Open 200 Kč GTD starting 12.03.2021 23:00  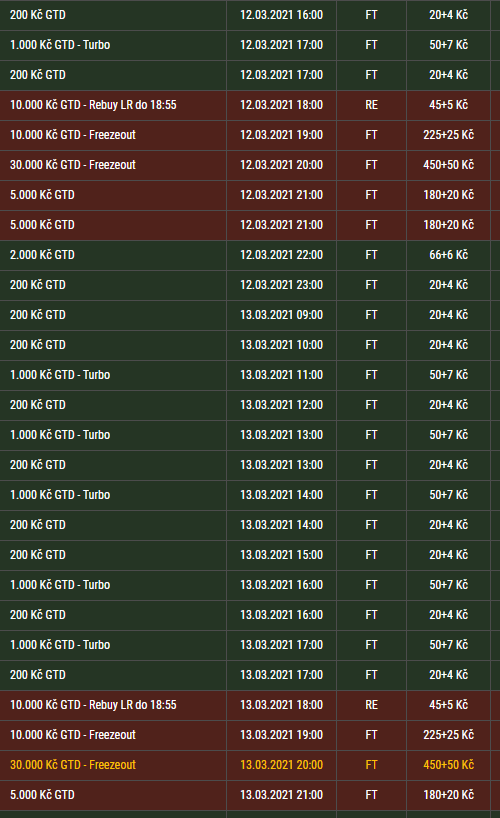250,285
